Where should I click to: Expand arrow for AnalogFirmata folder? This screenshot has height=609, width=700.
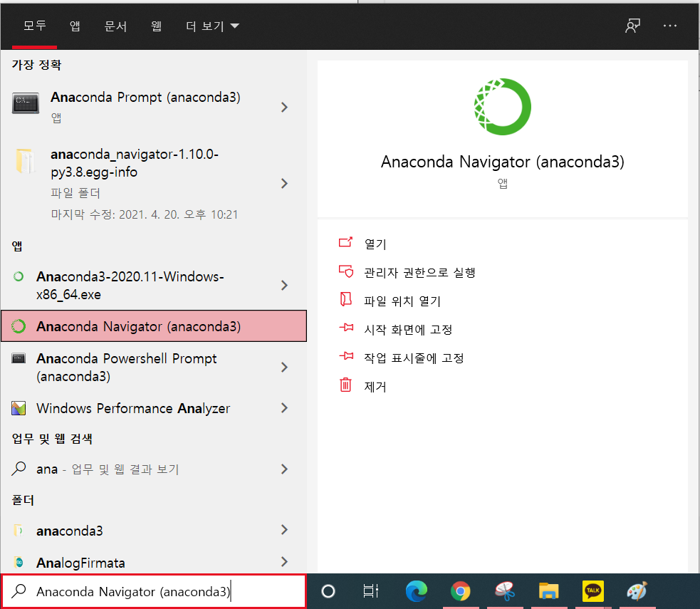click(x=284, y=562)
